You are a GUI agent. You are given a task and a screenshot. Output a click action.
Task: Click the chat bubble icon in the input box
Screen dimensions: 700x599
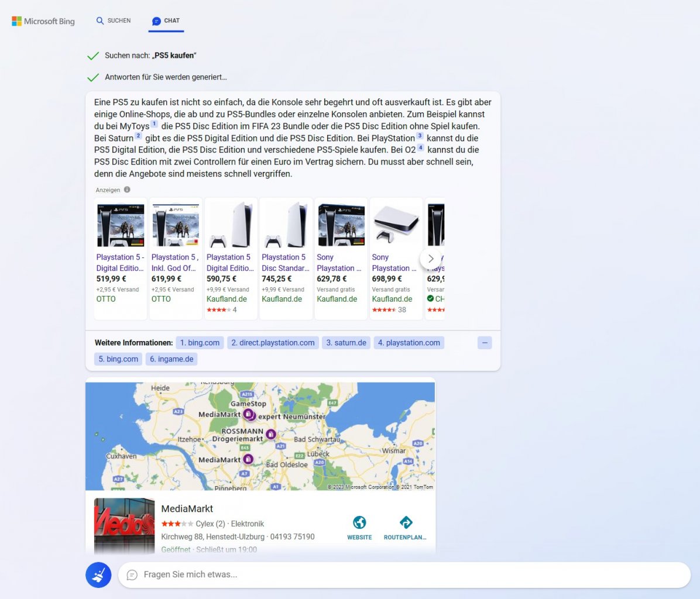[132, 575]
